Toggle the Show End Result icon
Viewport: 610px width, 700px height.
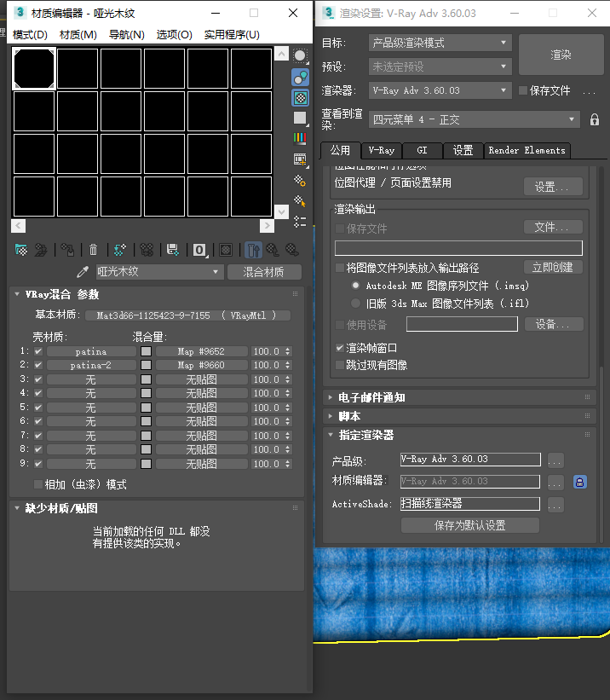(x=254, y=250)
